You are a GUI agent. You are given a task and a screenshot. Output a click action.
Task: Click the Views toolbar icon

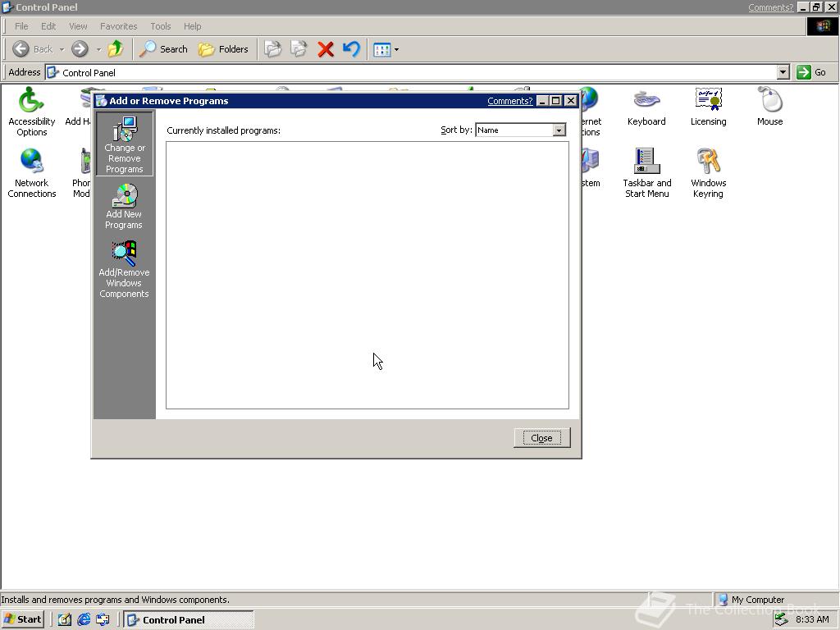[x=382, y=50]
